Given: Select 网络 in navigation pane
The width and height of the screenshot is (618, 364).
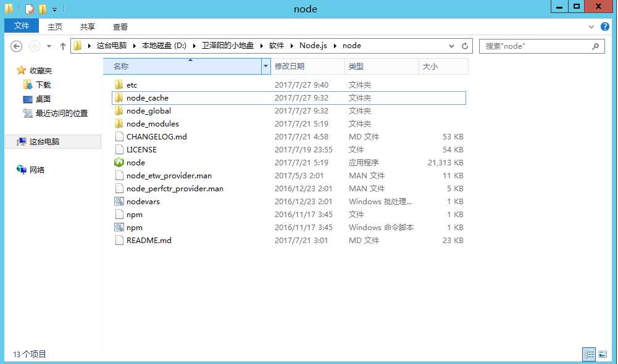Looking at the screenshot, I should pyautogui.click(x=36, y=170).
